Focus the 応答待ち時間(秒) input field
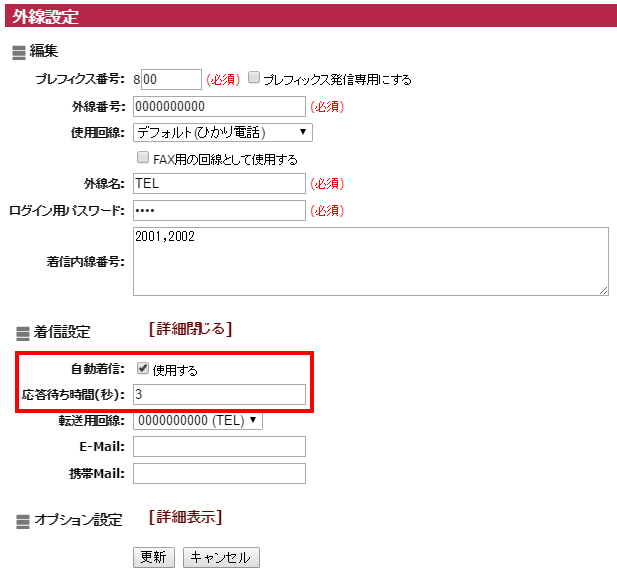Image resolution: width=617 pixels, height=577 pixels. 218,395
